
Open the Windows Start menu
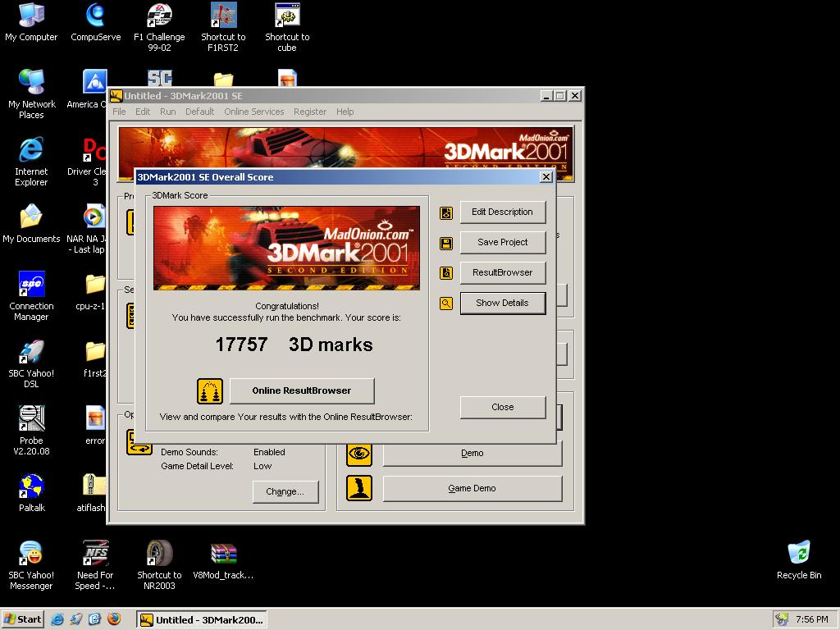coord(23,619)
